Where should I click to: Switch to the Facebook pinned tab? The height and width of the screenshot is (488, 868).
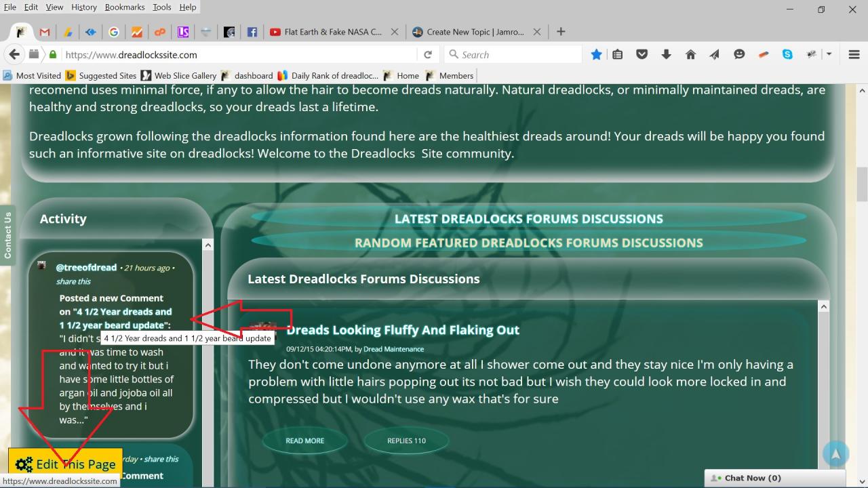252,32
